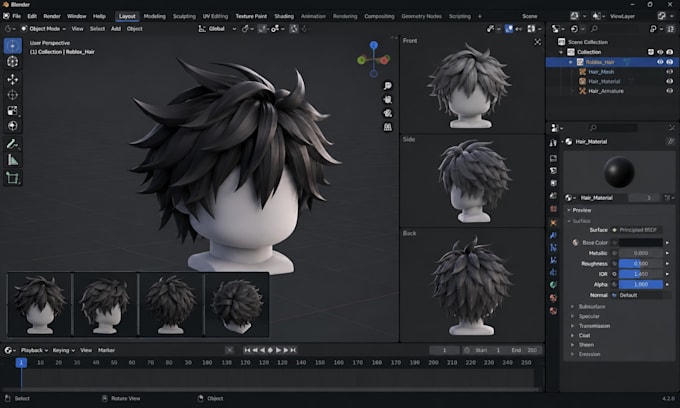
Task: Click the outliner filter search magnifier icon
Action: click(594, 29)
